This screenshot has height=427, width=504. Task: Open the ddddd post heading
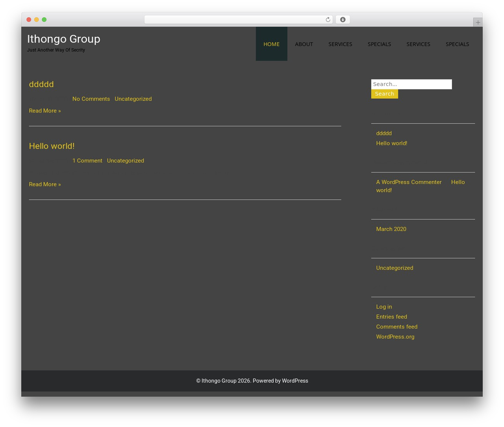[x=41, y=84]
